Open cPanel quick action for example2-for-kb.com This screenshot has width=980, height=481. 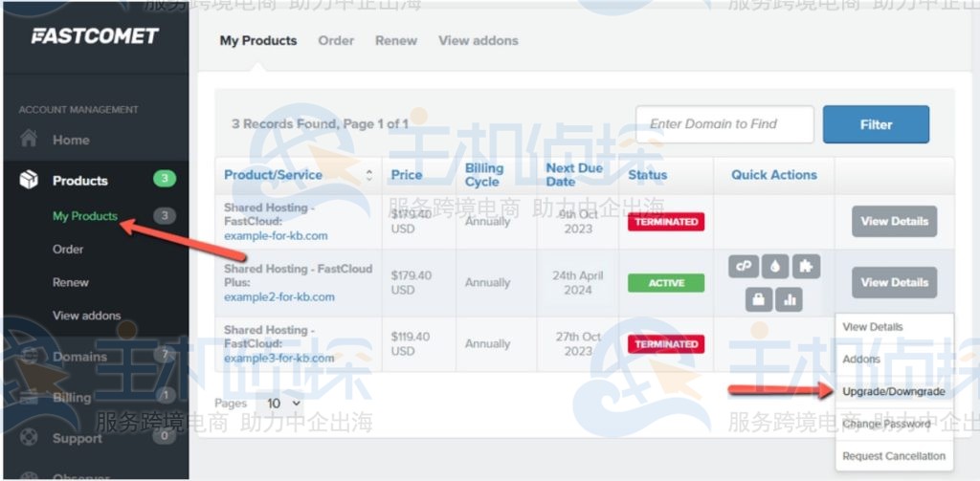click(744, 267)
